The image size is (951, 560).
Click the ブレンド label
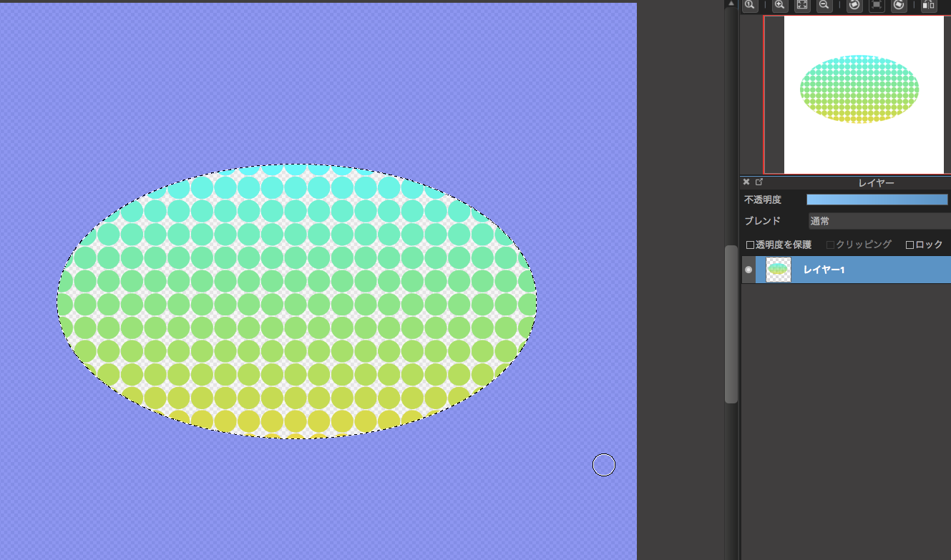click(x=762, y=221)
